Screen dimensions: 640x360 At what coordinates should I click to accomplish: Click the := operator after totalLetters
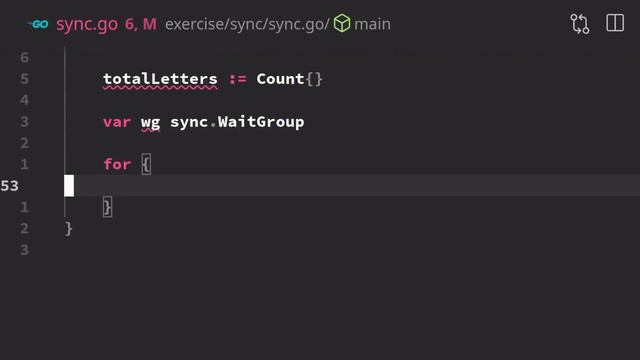238,79
